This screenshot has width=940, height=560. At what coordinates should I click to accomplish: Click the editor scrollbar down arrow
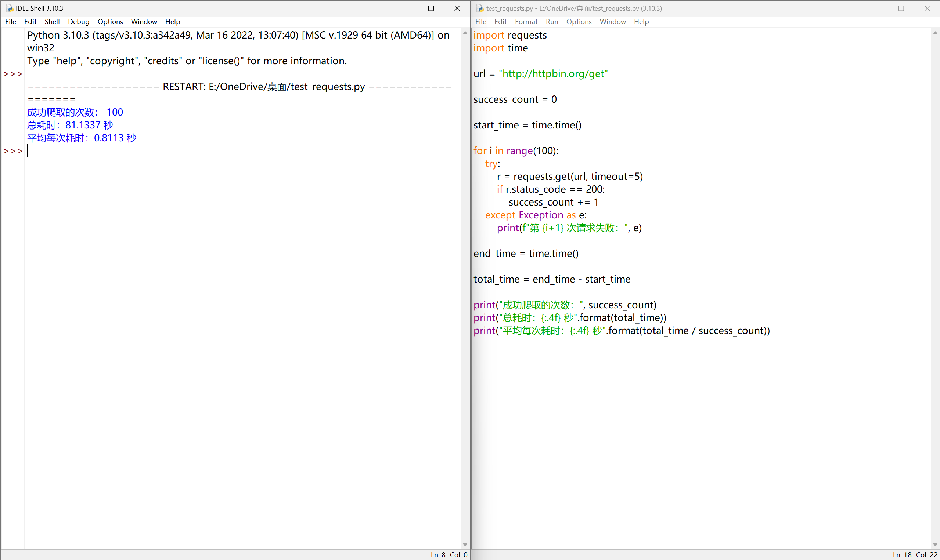[x=935, y=545]
